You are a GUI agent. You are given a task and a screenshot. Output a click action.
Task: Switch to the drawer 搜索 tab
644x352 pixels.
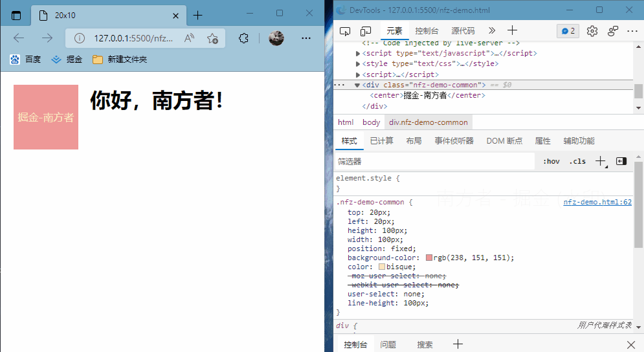425,345
